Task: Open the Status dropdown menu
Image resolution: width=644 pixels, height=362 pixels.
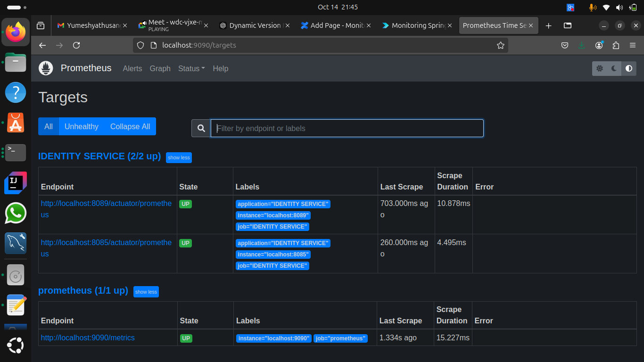Action: click(191, 68)
